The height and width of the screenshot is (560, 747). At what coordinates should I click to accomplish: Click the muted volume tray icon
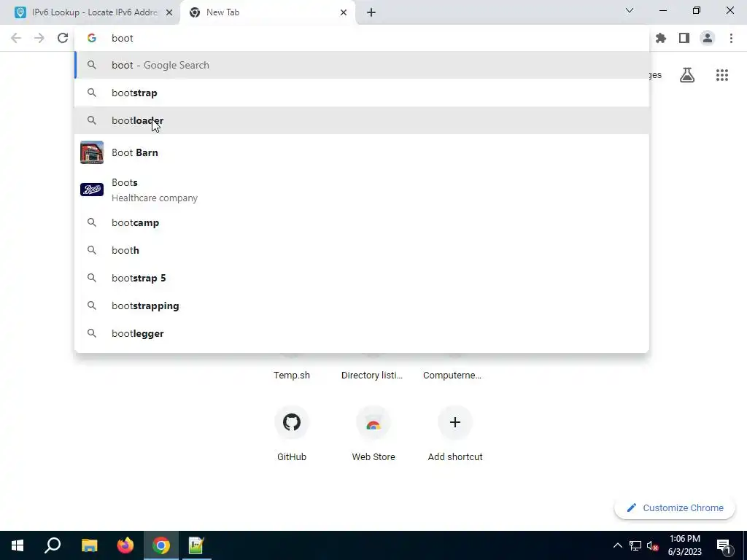[653, 545]
